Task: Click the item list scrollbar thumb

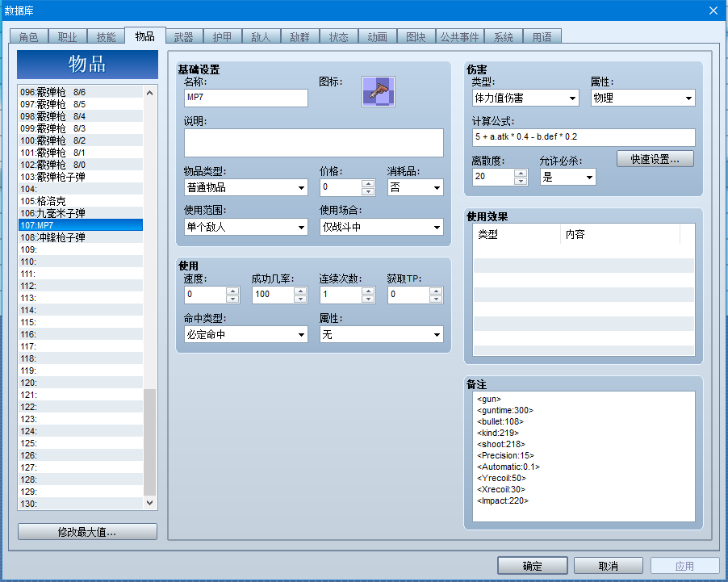Action: (149, 442)
